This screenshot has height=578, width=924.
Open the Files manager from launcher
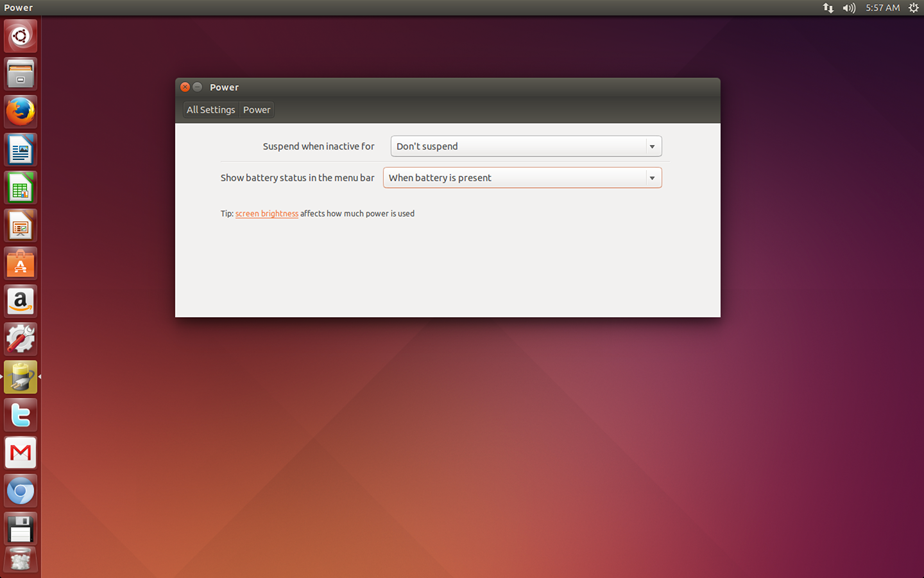21,74
